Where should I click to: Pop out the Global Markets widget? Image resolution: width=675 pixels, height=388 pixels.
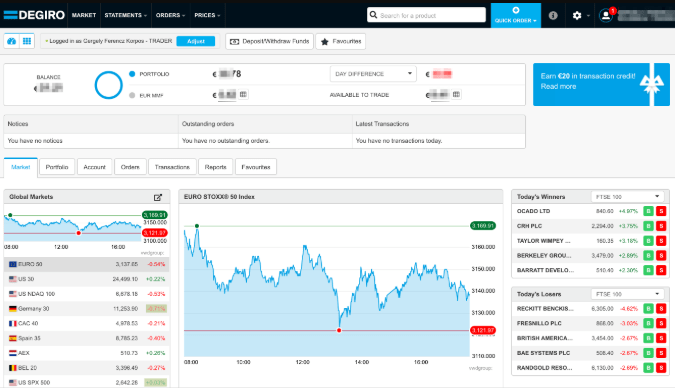[x=158, y=197]
